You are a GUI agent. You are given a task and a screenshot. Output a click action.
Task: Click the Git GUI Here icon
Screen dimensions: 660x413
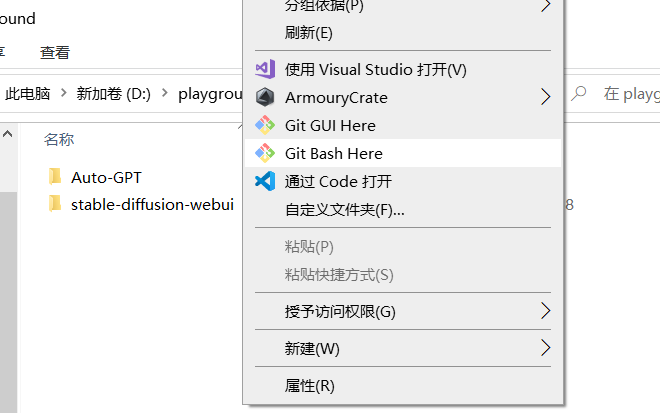264,125
